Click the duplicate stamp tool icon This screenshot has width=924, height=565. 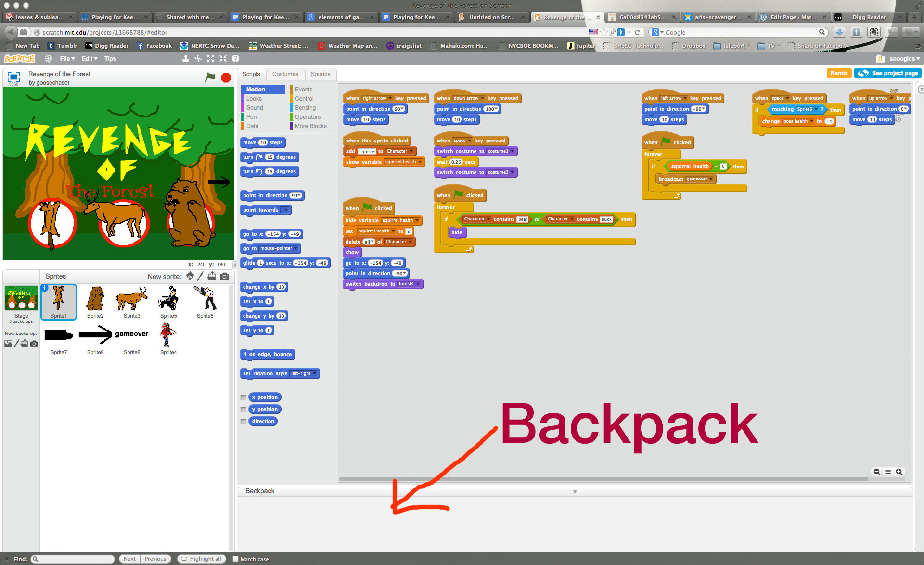[x=185, y=59]
